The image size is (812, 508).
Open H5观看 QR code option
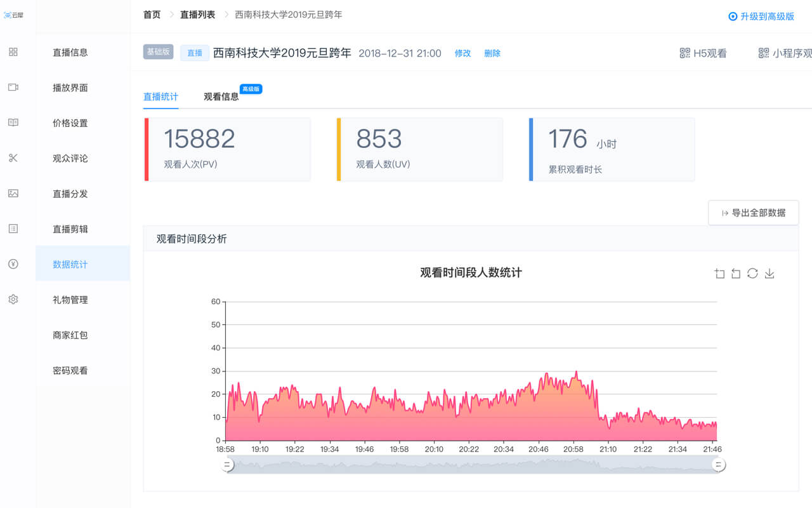(x=703, y=53)
